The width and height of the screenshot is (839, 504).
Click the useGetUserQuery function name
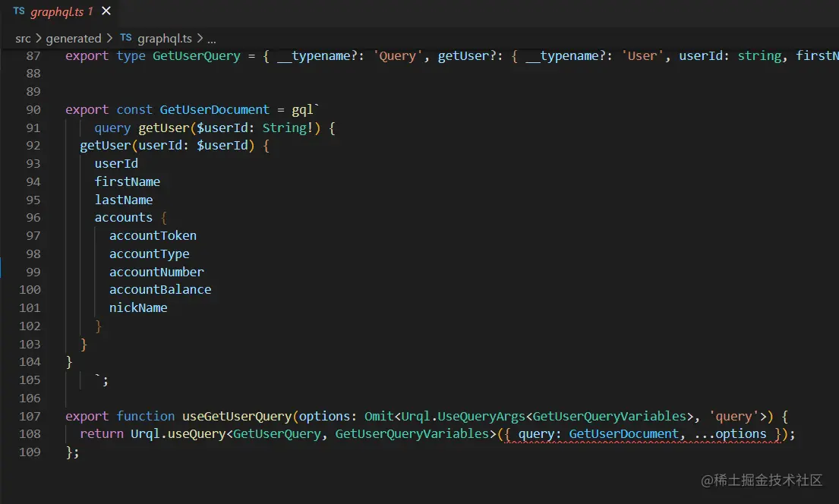pyautogui.click(x=237, y=416)
